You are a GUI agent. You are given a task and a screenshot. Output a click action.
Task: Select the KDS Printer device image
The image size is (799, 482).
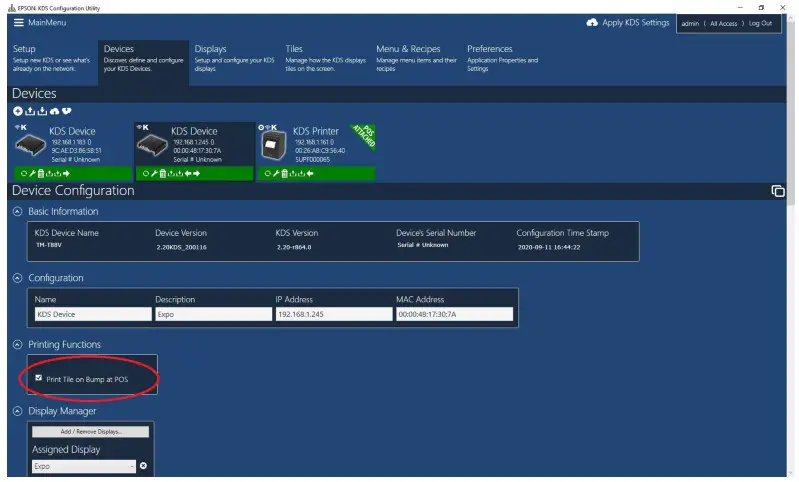pos(274,145)
